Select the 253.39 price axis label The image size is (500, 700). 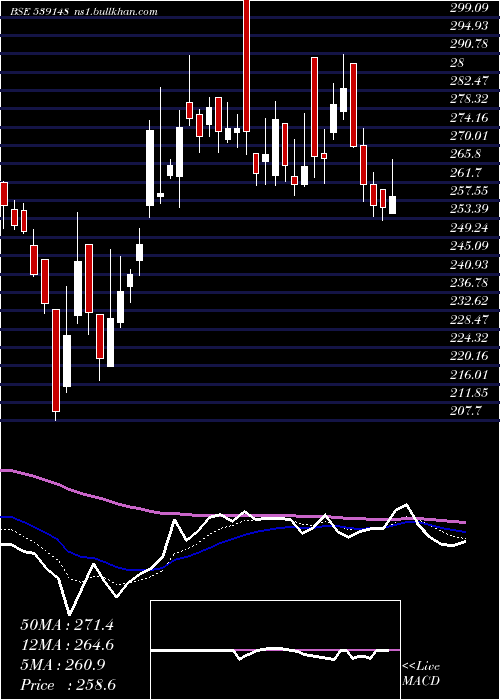469,209
